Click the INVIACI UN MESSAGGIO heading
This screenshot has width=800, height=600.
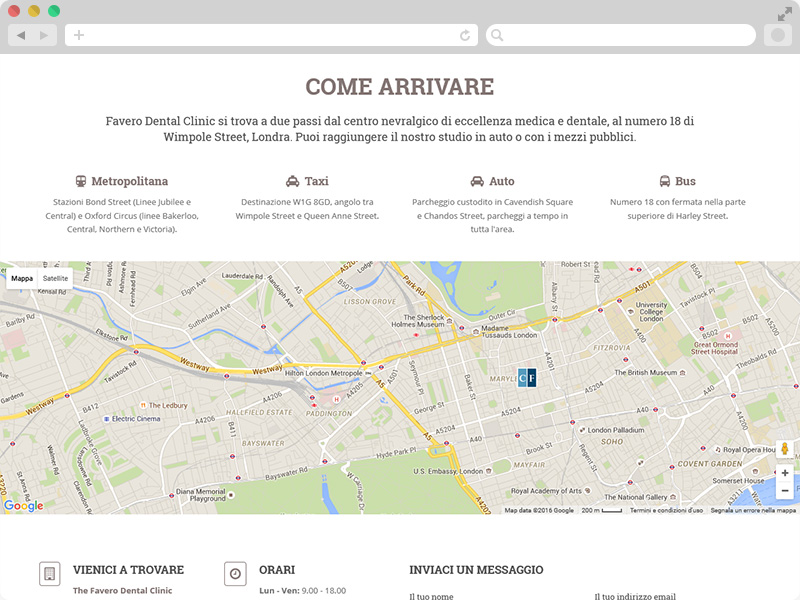point(476,570)
